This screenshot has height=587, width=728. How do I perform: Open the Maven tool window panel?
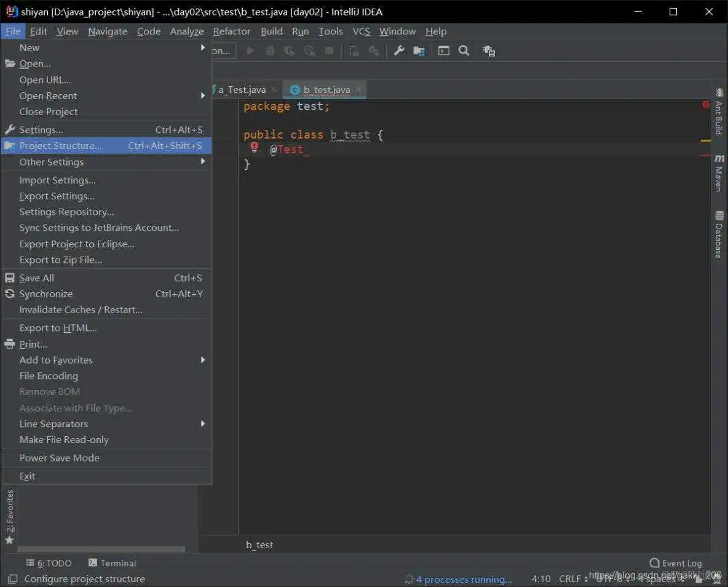(x=719, y=174)
